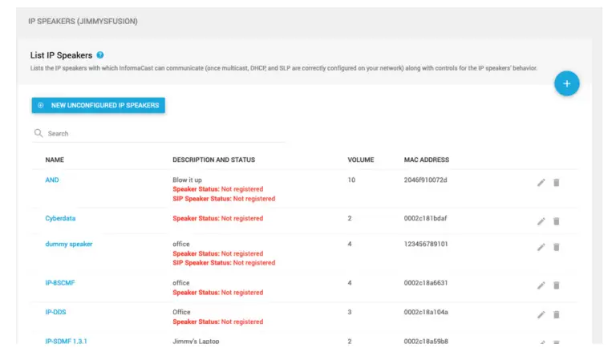This screenshot has height=364, width=616.
Task: Open the dummy speaker link
Action: (69, 244)
